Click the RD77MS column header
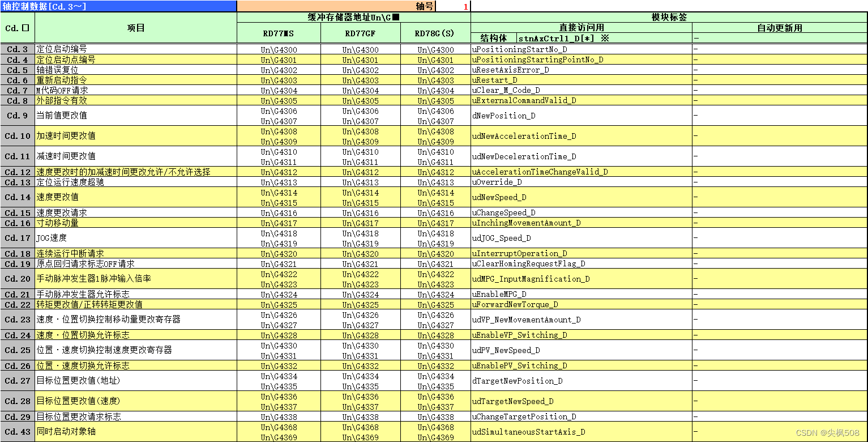868x442 pixels. [x=279, y=33]
